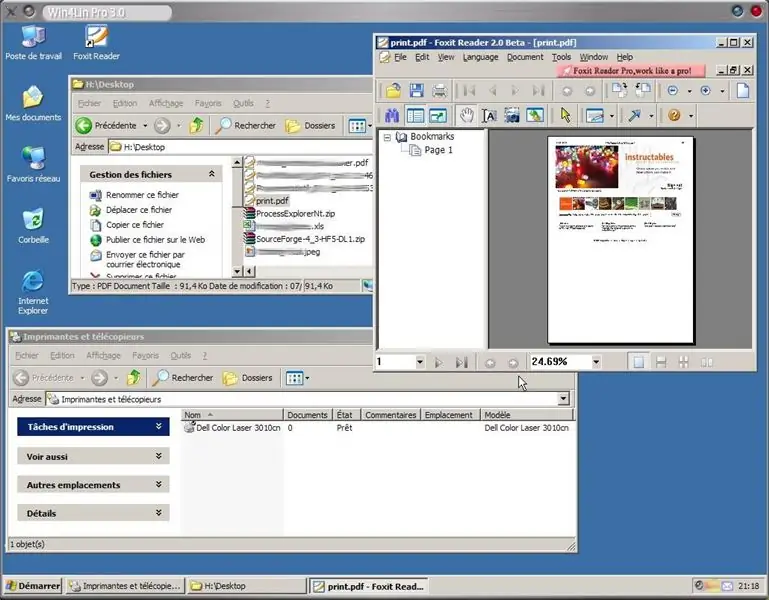Click Copier ce fichier link
Image resolution: width=769 pixels, height=600 pixels.
(135, 225)
